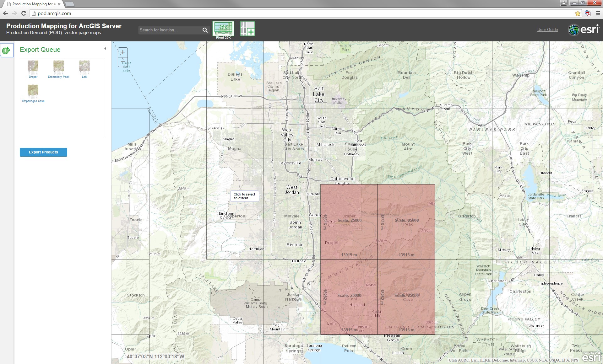Zoom out on the map
The height and width of the screenshot is (364, 603).
point(123,62)
